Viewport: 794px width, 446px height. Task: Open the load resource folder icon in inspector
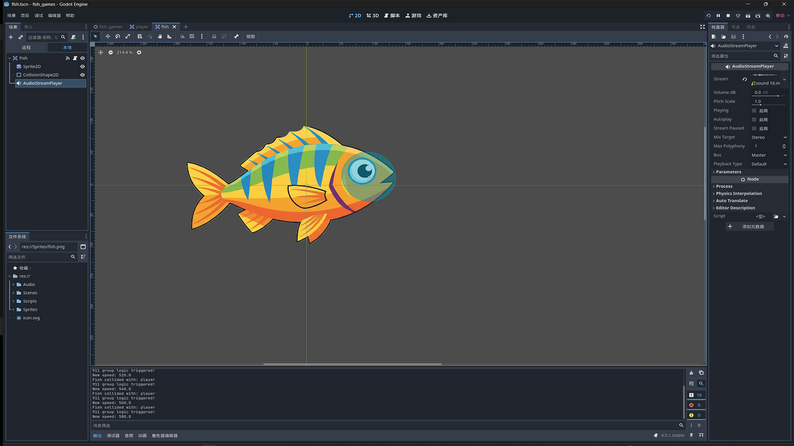coord(723,36)
